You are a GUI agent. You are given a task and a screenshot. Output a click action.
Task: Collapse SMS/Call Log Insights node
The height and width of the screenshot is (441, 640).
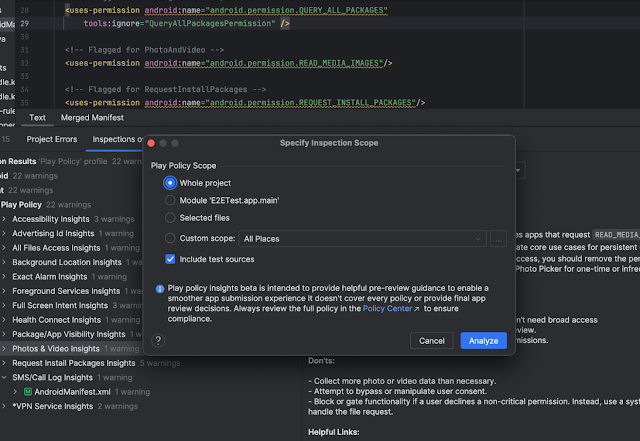point(5,377)
